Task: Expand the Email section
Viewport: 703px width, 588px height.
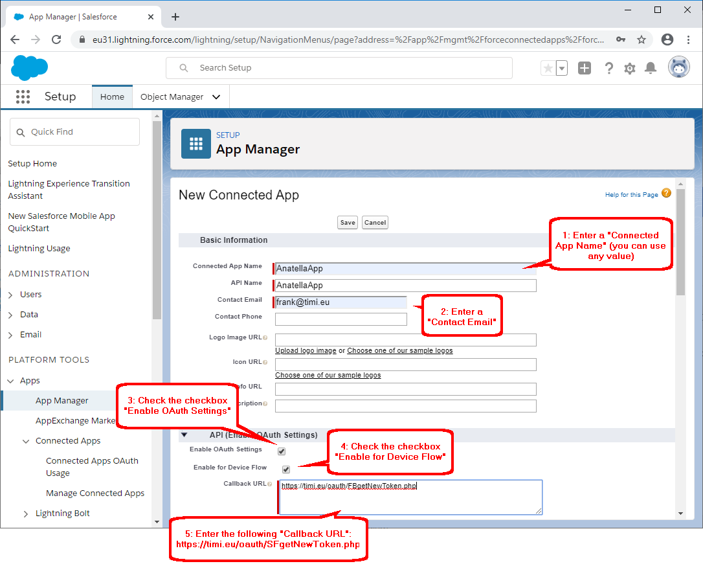Action: (x=10, y=335)
